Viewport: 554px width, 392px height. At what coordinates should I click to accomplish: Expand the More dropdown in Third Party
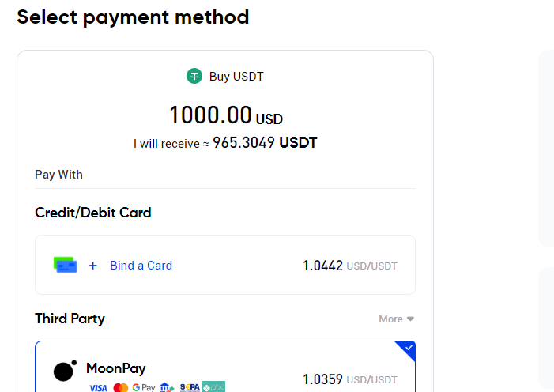396,318
